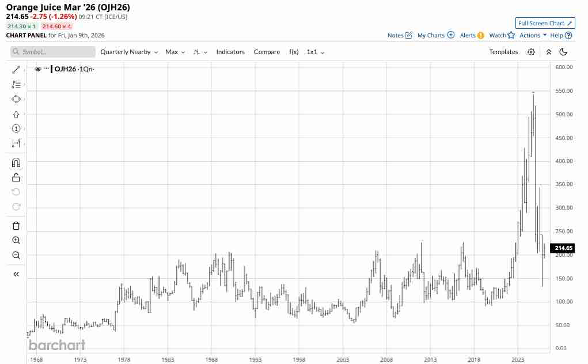The width and height of the screenshot is (588, 364).
Task: Open Alerts link
Action: pos(472,35)
